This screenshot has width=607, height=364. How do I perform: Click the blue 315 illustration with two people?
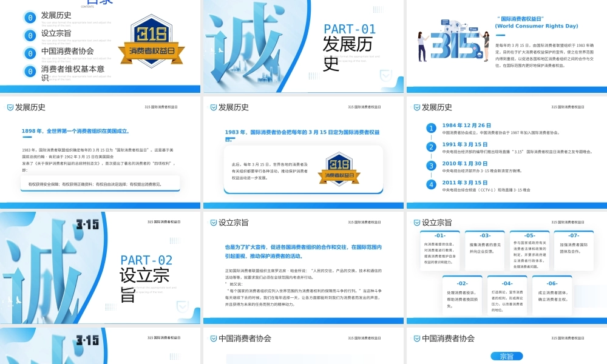[x=453, y=41]
